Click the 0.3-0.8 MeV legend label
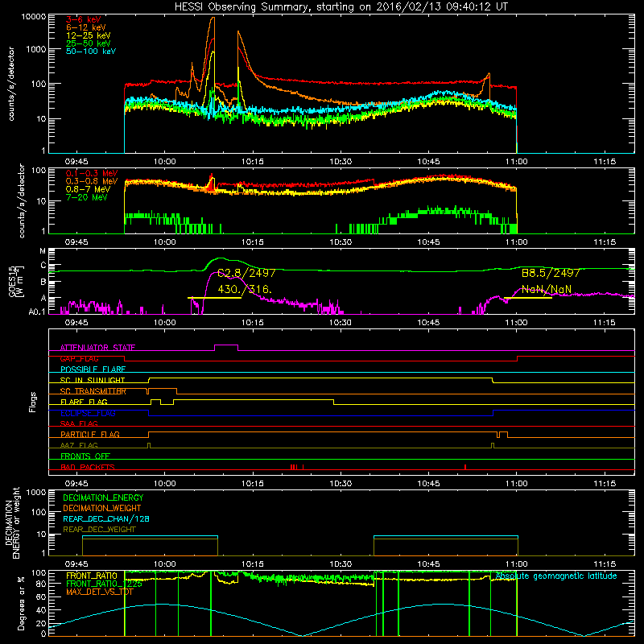The height and width of the screenshot is (644, 644). [92, 181]
